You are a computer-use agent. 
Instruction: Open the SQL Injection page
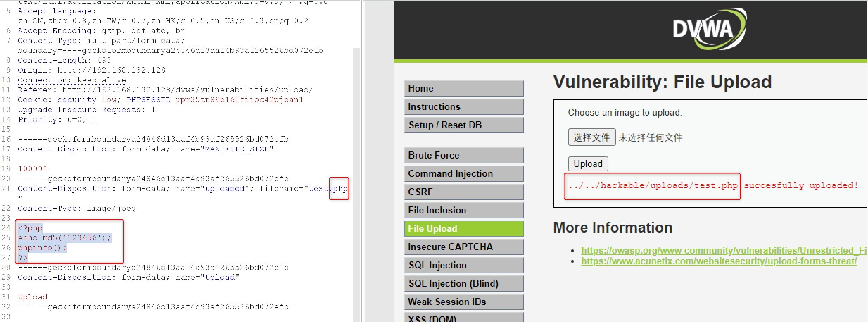(464, 265)
